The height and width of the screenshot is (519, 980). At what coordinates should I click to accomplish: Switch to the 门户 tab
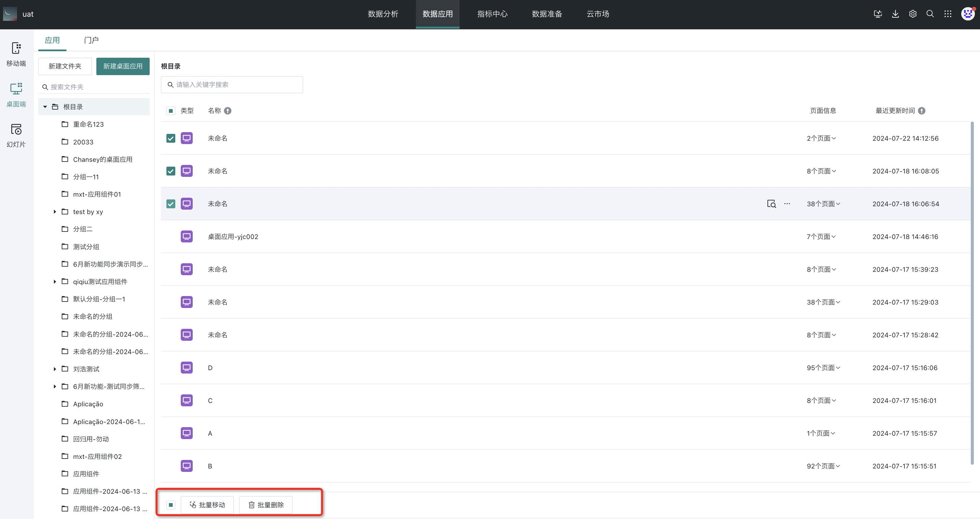(x=91, y=40)
